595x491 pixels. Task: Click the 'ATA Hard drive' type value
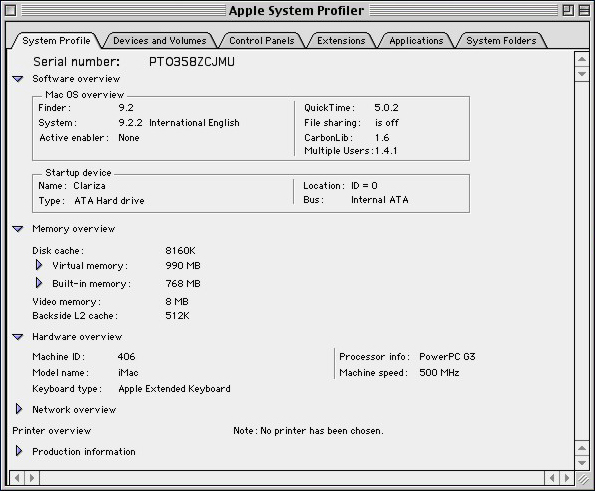point(109,201)
